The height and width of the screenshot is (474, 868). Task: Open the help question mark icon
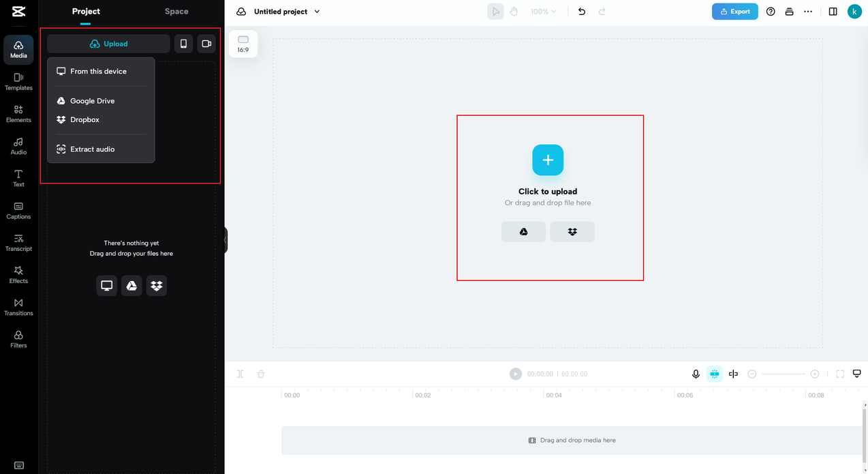771,12
